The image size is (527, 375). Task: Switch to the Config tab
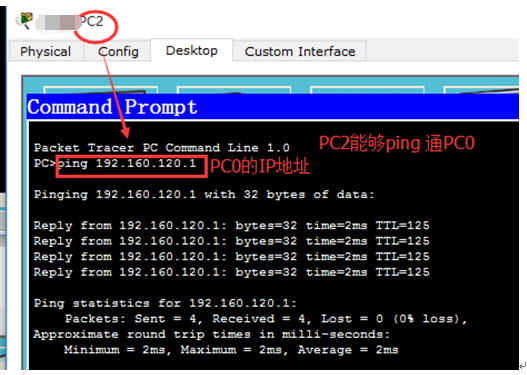point(118,51)
